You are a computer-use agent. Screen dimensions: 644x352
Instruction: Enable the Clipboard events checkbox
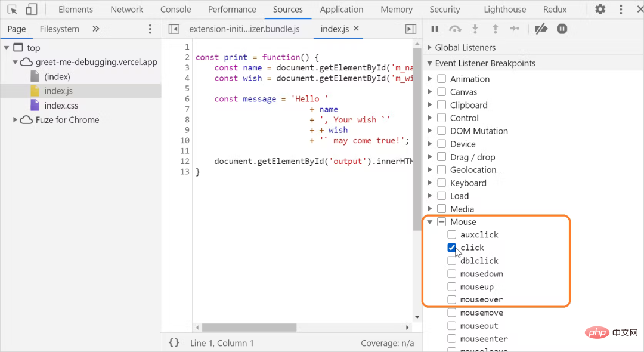tap(441, 105)
